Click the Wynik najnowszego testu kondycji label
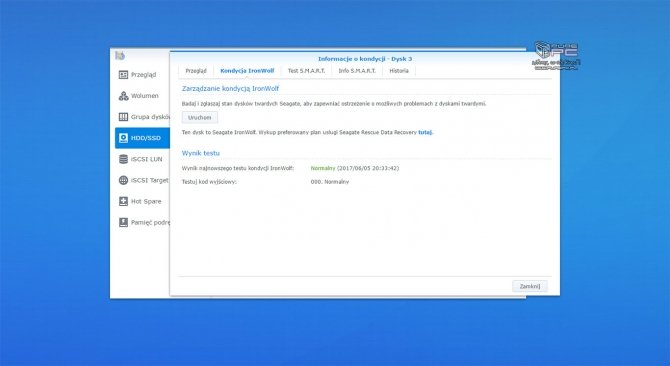 pos(238,168)
